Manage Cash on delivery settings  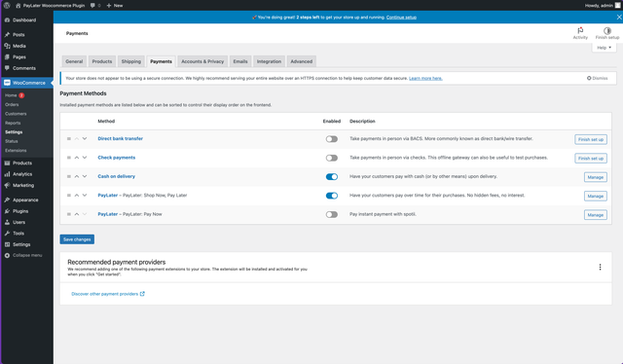tap(595, 177)
